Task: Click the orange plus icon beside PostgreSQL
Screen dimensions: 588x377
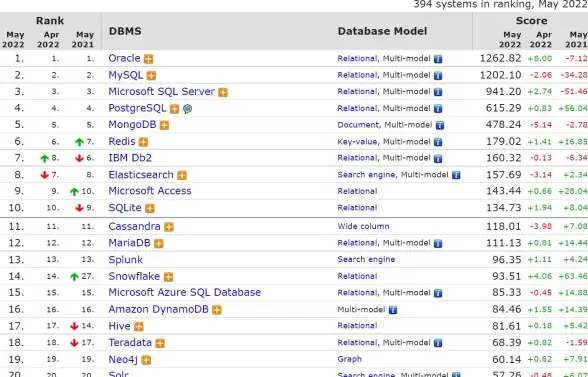Action: point(174,109)
